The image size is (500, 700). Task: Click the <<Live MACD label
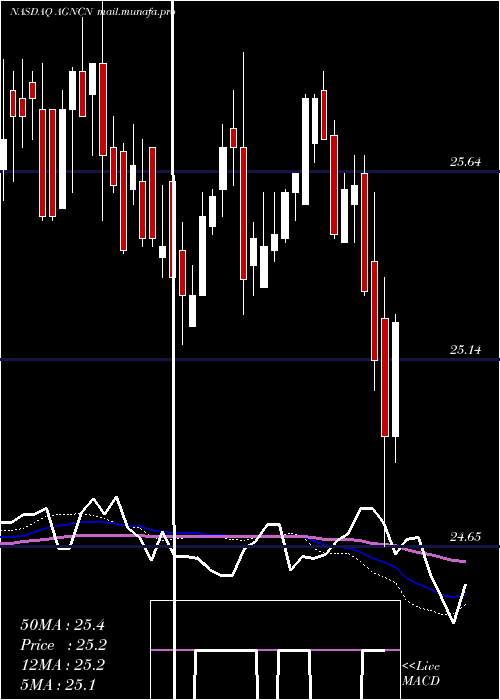[421, 674]
